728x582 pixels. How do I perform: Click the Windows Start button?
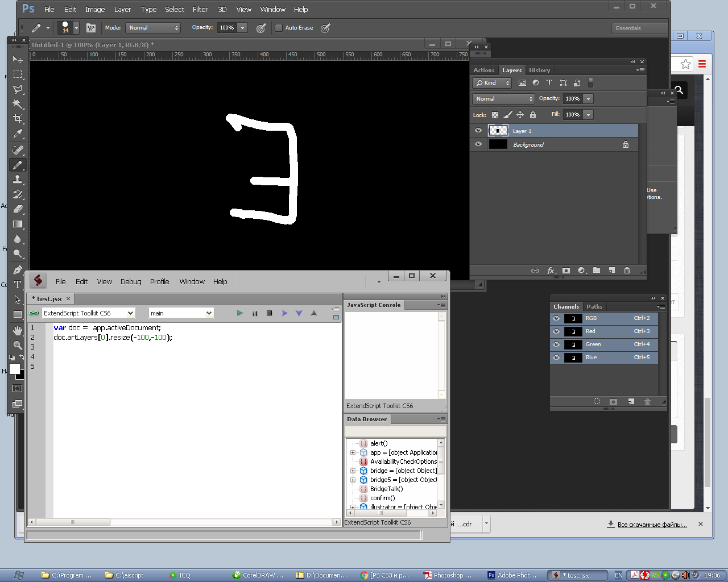pyautogui.click(x=19, y=575)
